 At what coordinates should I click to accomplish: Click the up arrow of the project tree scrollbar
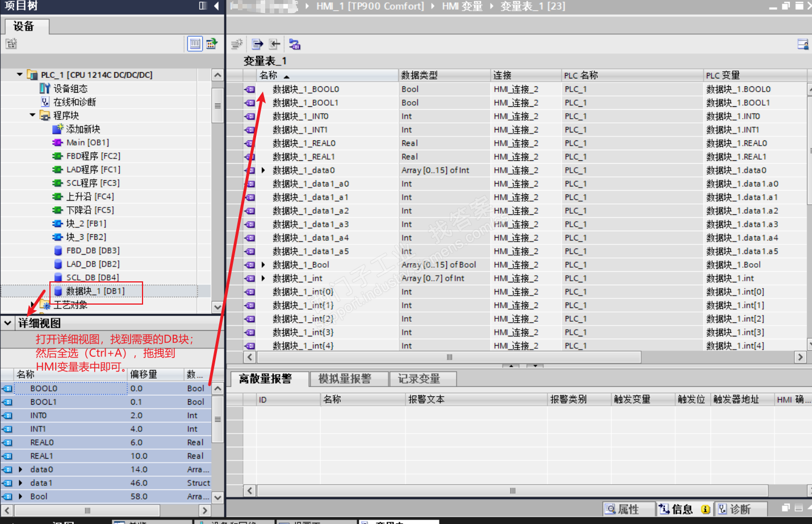coord(217,75)
